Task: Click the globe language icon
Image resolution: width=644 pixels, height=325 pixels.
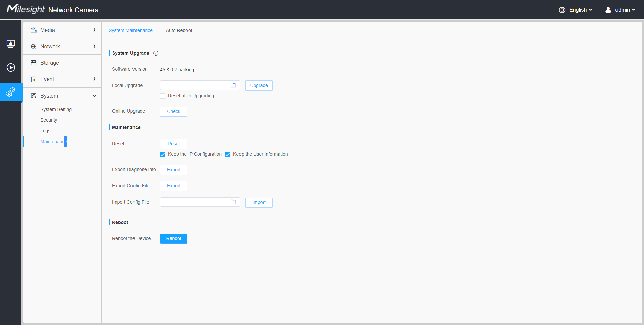Action: pos(562,10)
